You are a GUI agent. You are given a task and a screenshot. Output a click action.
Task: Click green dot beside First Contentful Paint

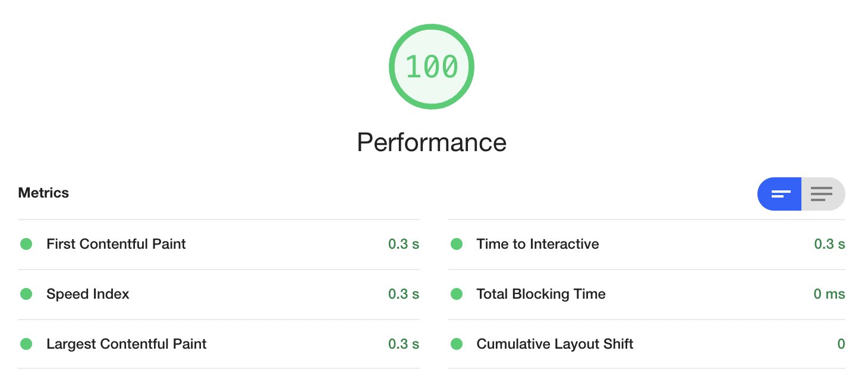click(26, 244)
